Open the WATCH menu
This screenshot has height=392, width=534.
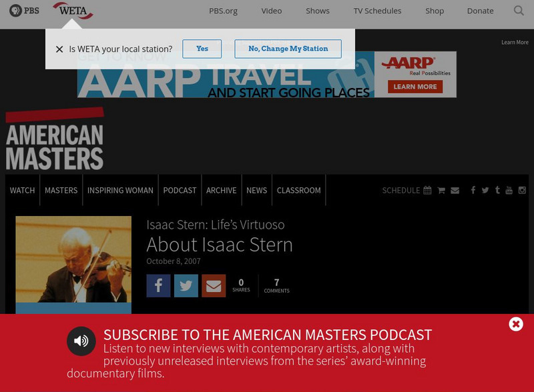22,190
